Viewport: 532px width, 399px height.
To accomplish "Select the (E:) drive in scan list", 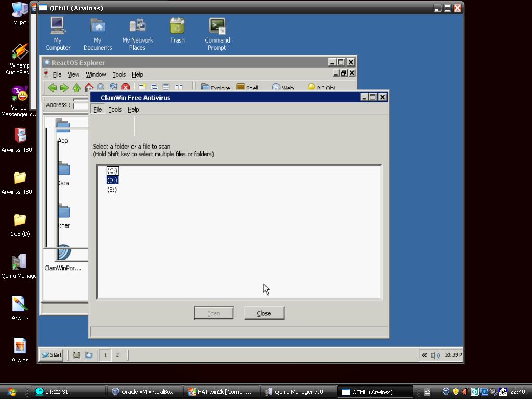I will click(112, 190).
